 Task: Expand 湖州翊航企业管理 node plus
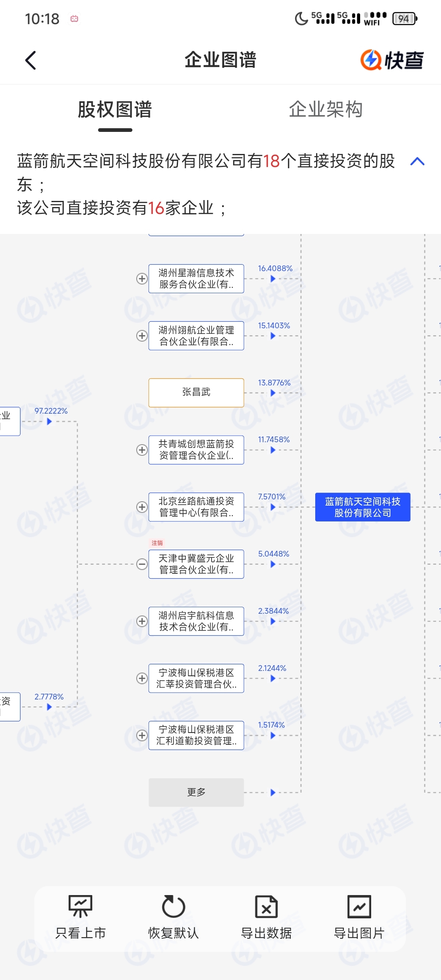tap(142, 336)
